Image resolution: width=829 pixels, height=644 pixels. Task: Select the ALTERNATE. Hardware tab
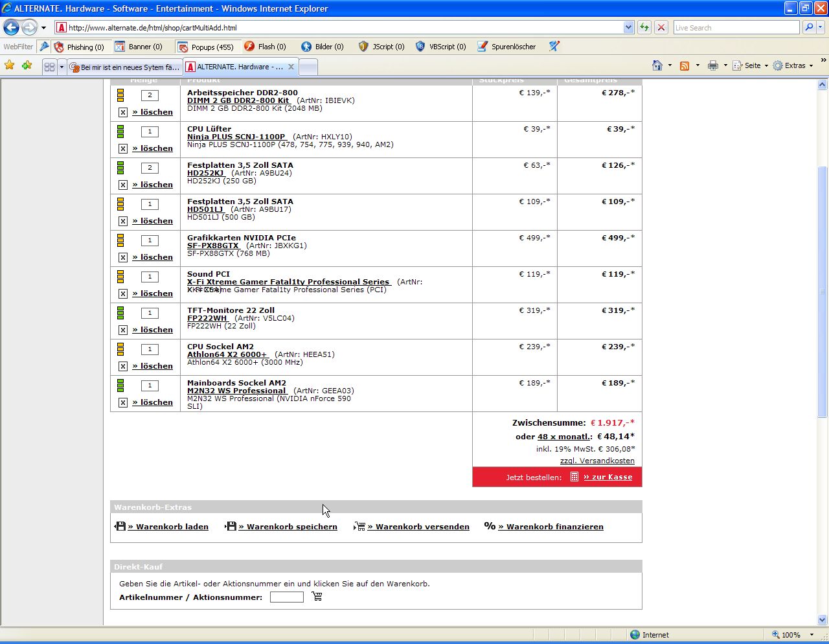point(240,67)
